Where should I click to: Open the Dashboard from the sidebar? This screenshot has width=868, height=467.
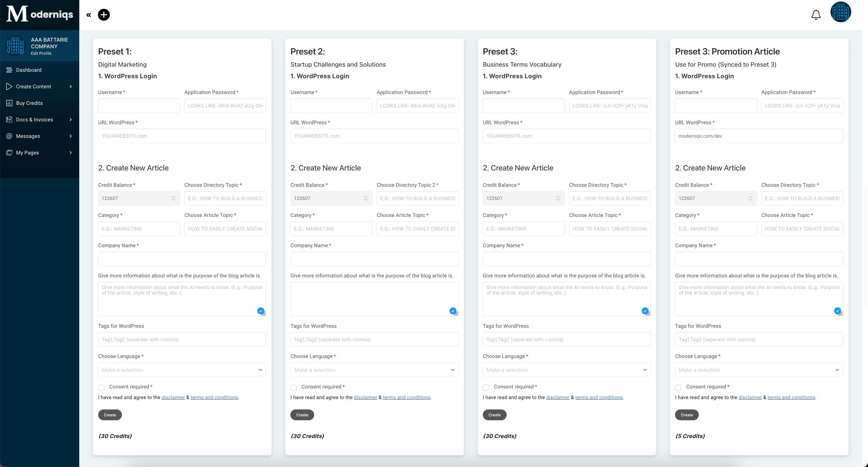pyautogui.click(x=28, y=70)
